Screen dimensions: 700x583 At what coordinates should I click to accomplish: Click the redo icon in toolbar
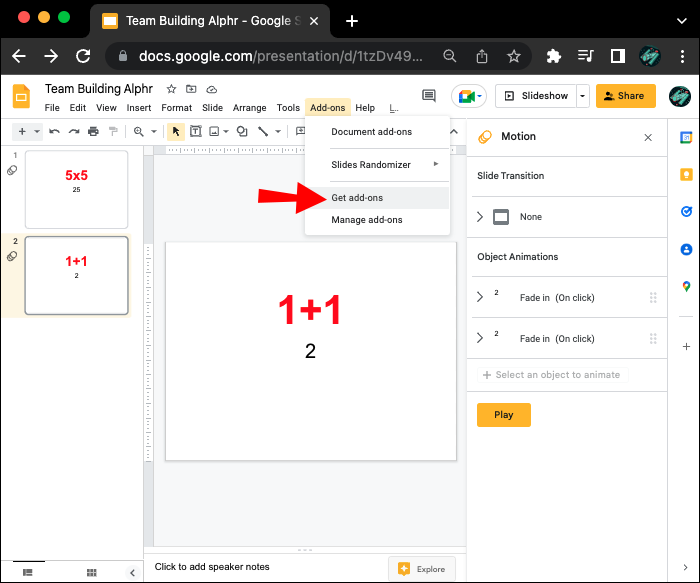pos(74,131)
